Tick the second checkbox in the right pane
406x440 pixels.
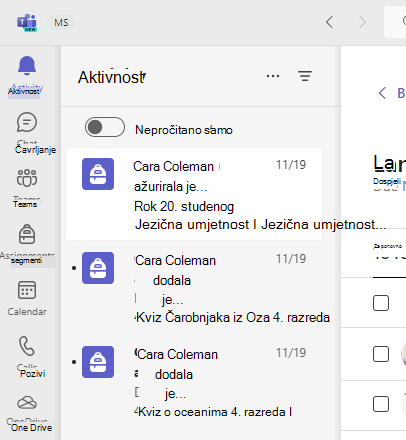click(381, 354)
